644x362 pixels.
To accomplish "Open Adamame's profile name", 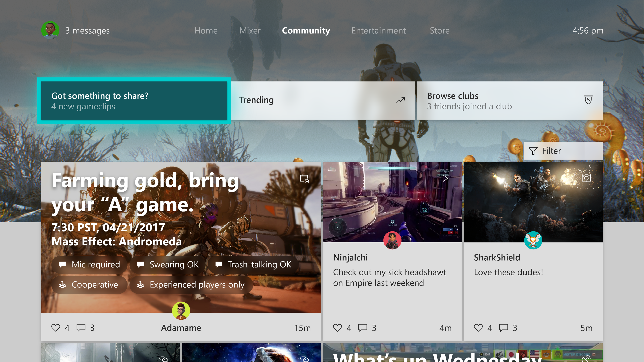I will [x=181, y=328].
